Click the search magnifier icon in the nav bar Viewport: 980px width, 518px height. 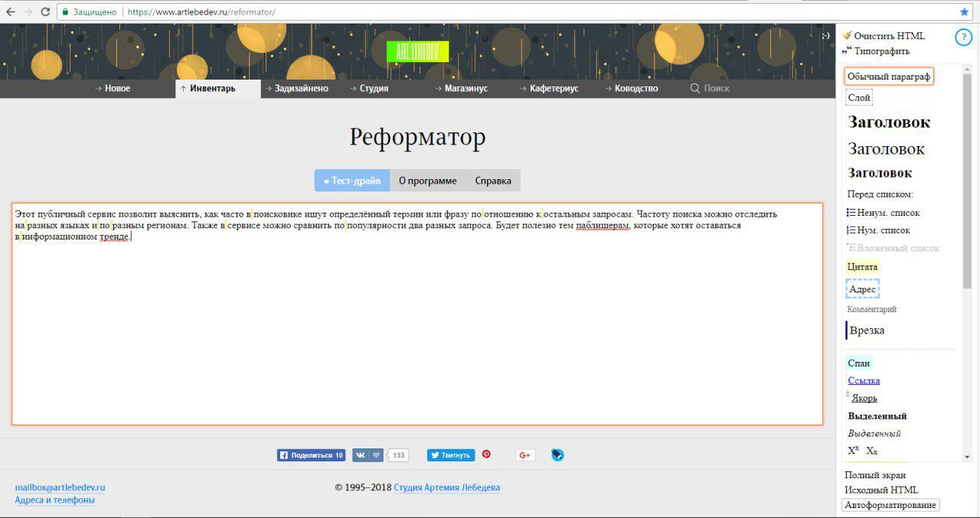(x=695, y=88)
